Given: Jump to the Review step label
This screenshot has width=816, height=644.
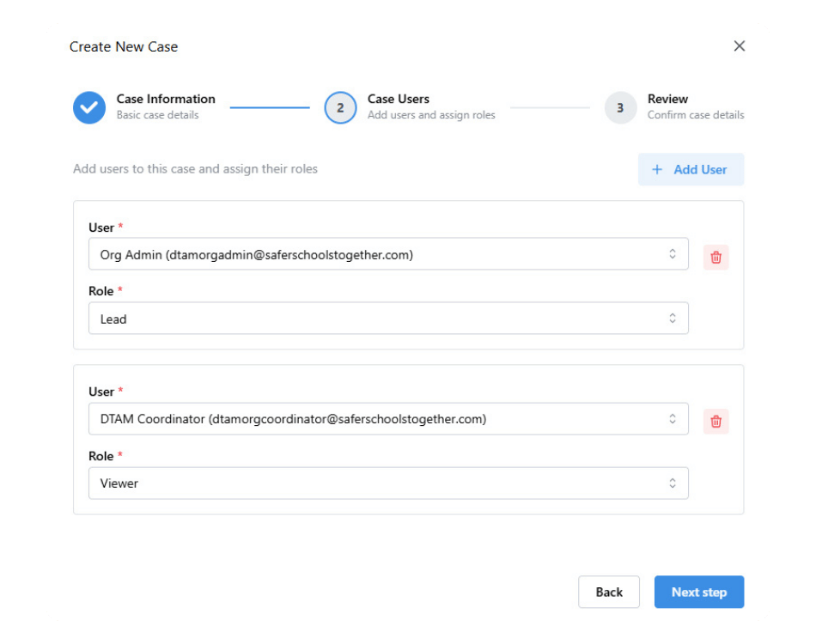Looking at the screenshot, I should coord(667,99).
